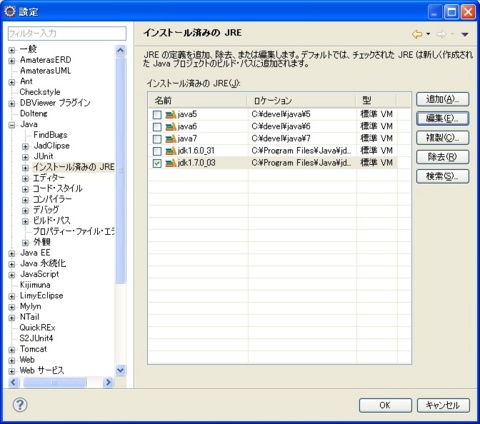The image size is (480, 424).
Task: Click the 複製(C) duplicate button
Action: (442, 138)
